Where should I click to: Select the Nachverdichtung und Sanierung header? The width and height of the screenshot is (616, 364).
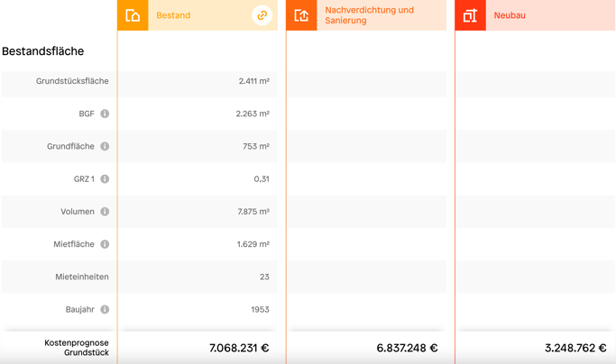[x=366, y=15]
